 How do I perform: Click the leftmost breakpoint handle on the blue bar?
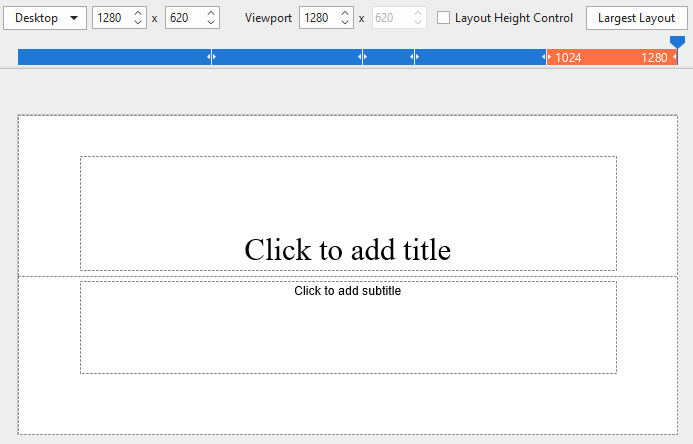[x=211, y=58]
